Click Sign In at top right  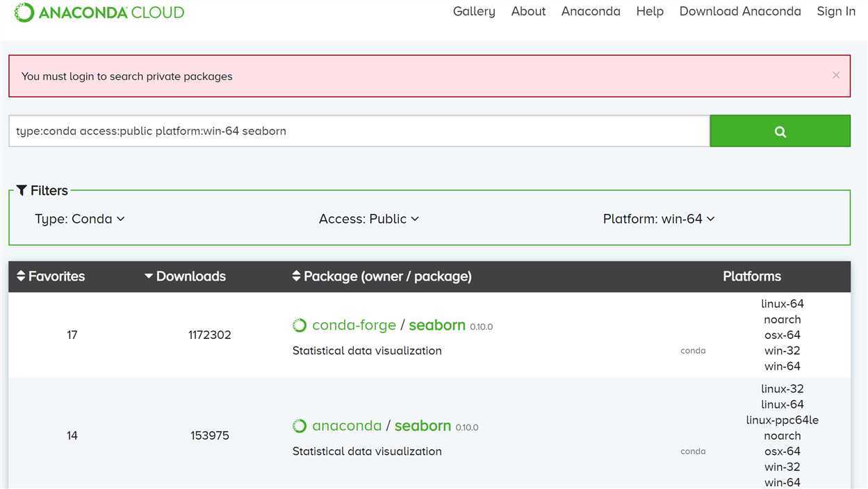[836, 11]
